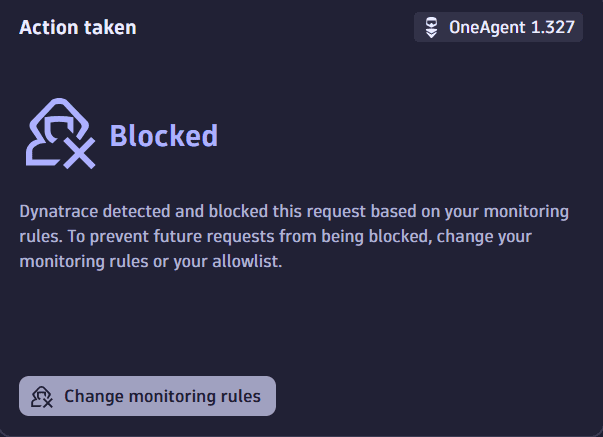The width and height of the screenshot is (603, 437).
Task: Click the blocked-attacker icon inside the Change monitoring rules button
Action: pyautogui.click(x=42, y=396)
